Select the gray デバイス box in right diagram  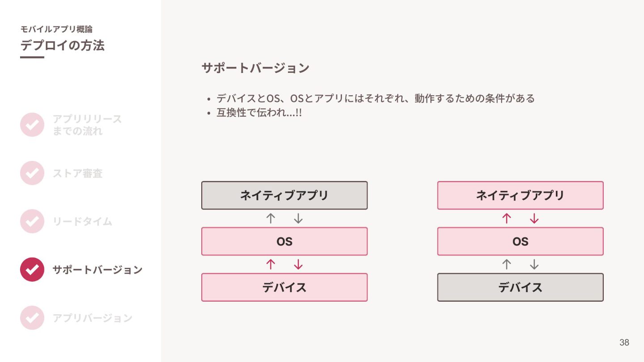pyautogui.click(x=521, y=287)
